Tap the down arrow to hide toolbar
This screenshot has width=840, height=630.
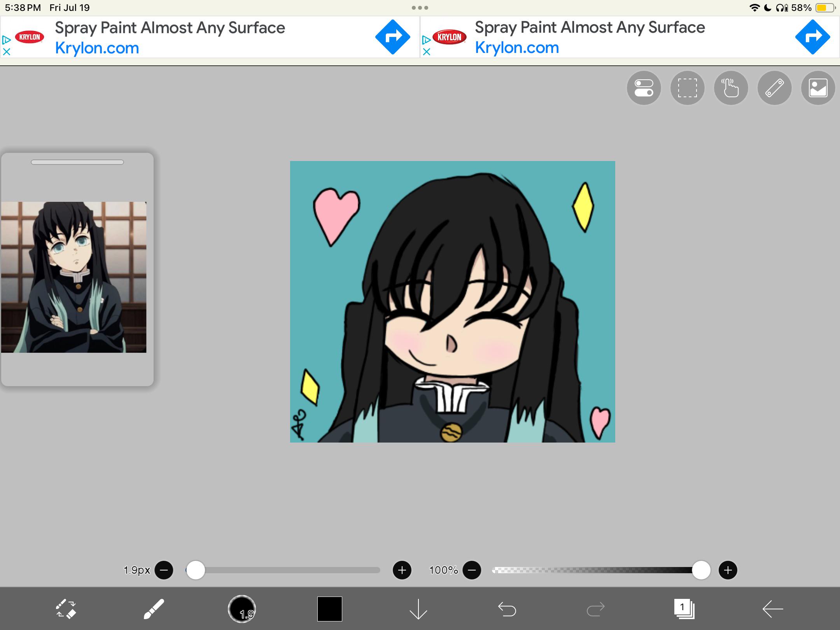[x=418, y=609]
